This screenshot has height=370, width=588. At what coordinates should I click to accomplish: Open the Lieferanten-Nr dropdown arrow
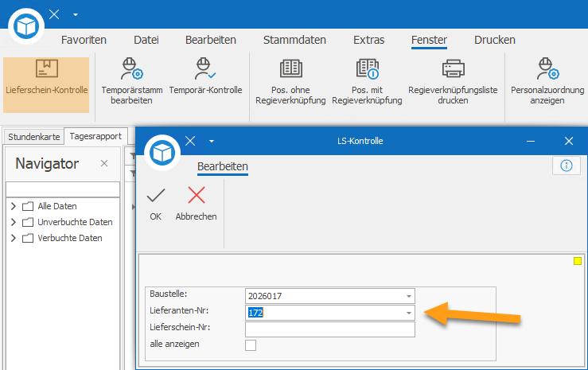(x=409, y=313)
